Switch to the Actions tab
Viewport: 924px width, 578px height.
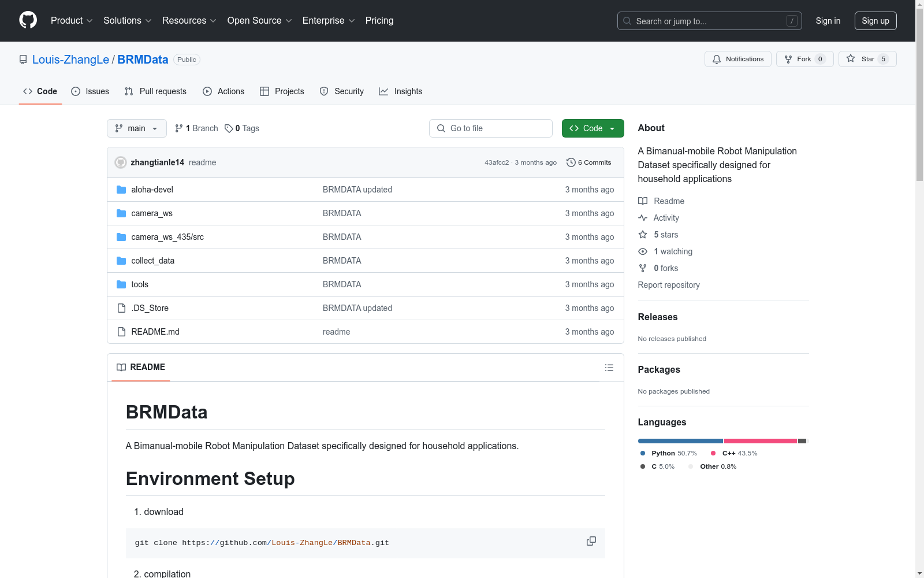click(223, 91)
